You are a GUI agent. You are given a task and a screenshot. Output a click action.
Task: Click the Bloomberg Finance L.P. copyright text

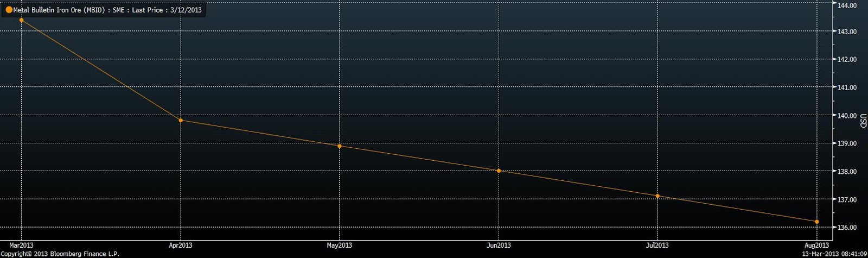60,254
